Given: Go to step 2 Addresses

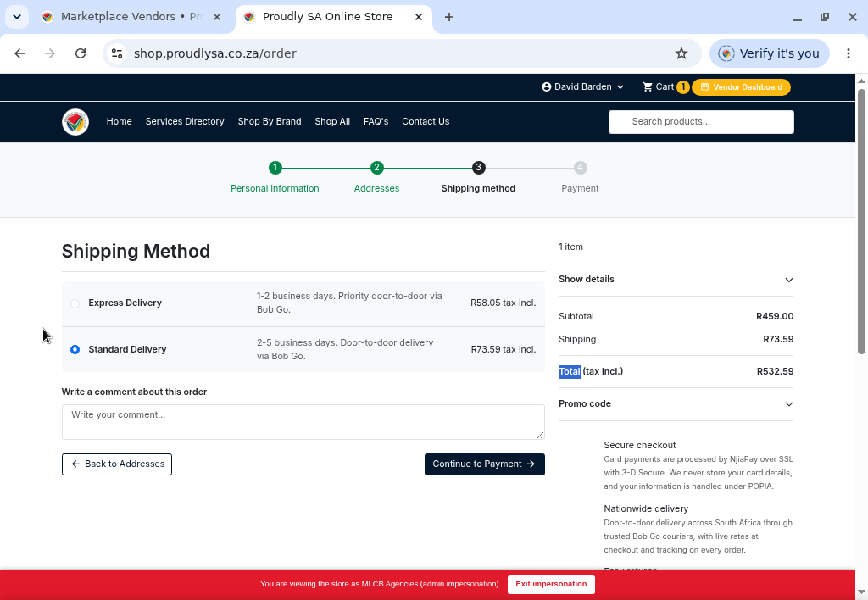Looking at the screenshot, I should pyautogui.click(x=376, y=177).
